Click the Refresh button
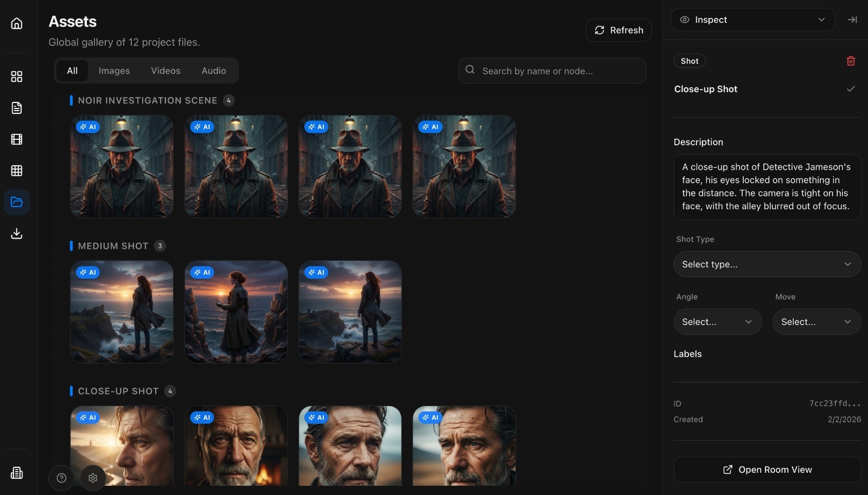The width and height of the screenshot is (868, 495). coord(618,30)
